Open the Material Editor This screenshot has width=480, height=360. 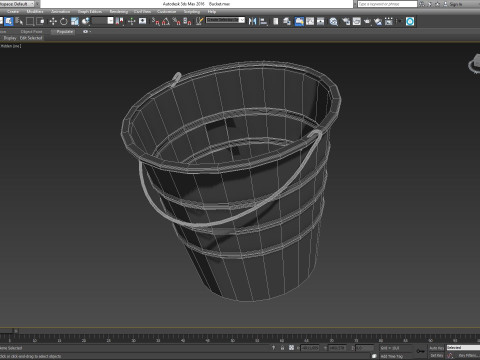point(334,21)
